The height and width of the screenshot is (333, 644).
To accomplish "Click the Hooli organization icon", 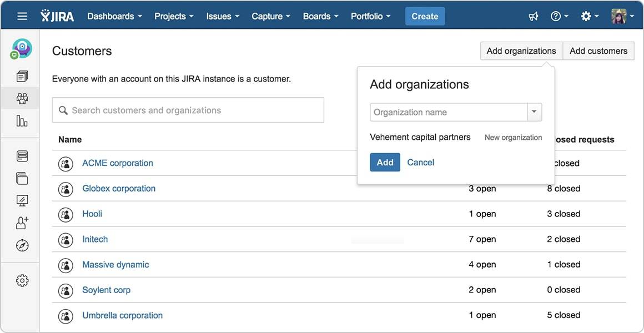I will (x=66, y=214).
